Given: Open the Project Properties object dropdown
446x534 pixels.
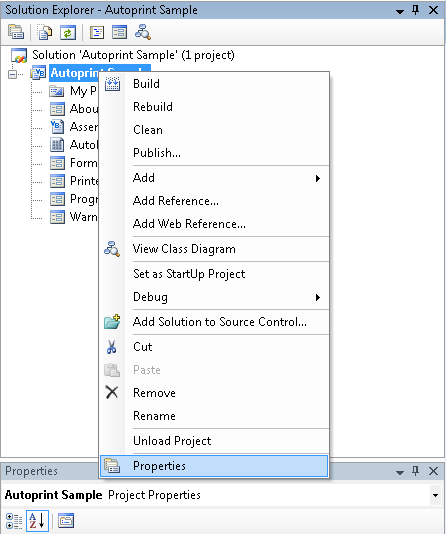Looking at the screenshot, I should pyautogui.click(x=435, y=495).
